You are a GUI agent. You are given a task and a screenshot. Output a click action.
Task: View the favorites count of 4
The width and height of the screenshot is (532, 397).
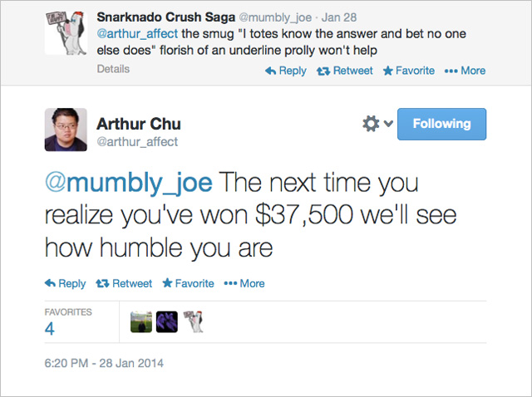(50, 329)
